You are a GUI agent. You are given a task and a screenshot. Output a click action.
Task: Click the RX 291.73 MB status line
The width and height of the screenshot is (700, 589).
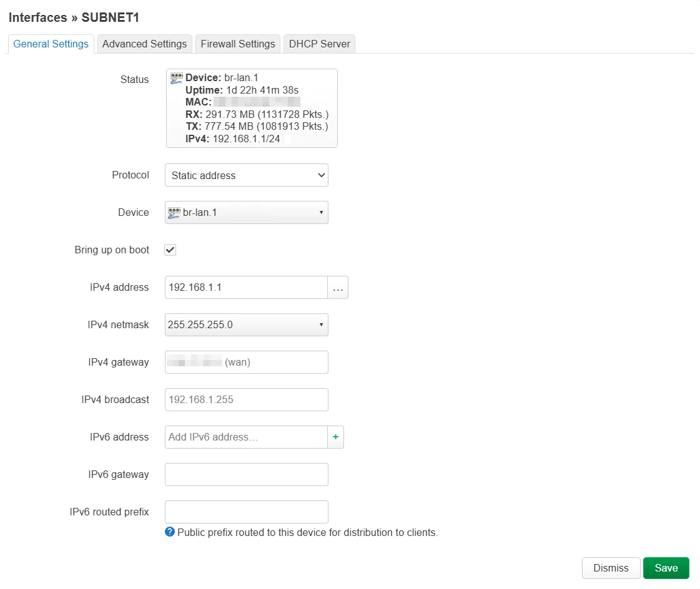[x=257, y=114]
